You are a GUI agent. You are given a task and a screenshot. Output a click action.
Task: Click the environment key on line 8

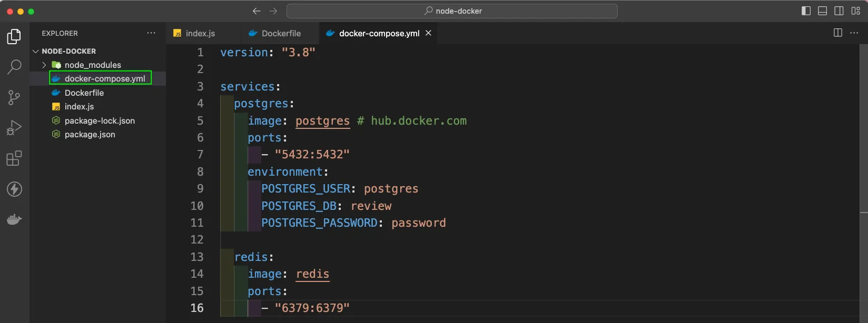285,172
